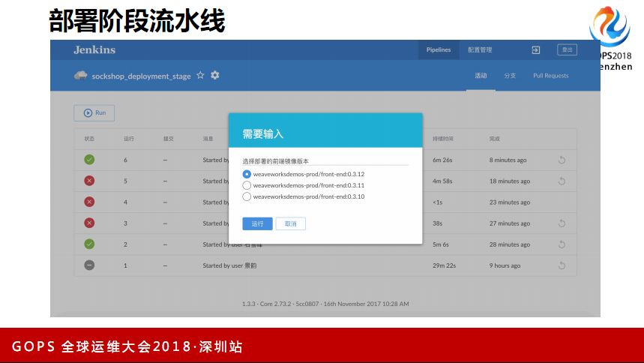Click duration '6m 26s' cell

pos(442,160)
